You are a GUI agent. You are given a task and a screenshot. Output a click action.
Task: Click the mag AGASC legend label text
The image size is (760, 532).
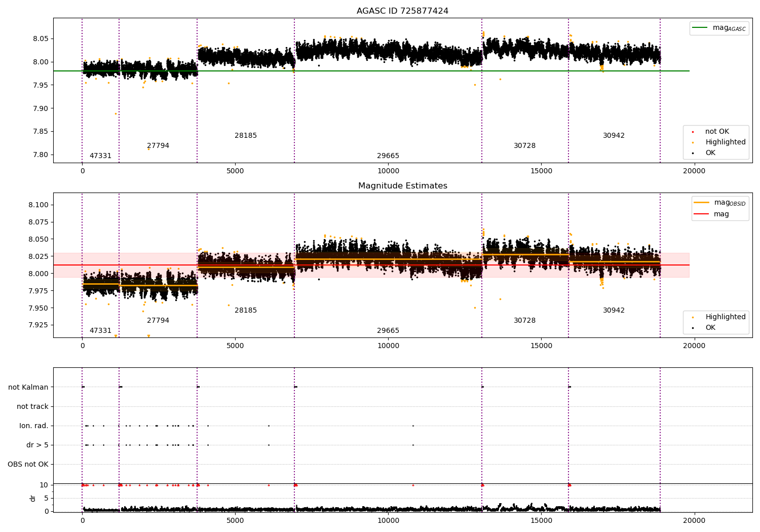click(x=729, y=28)
